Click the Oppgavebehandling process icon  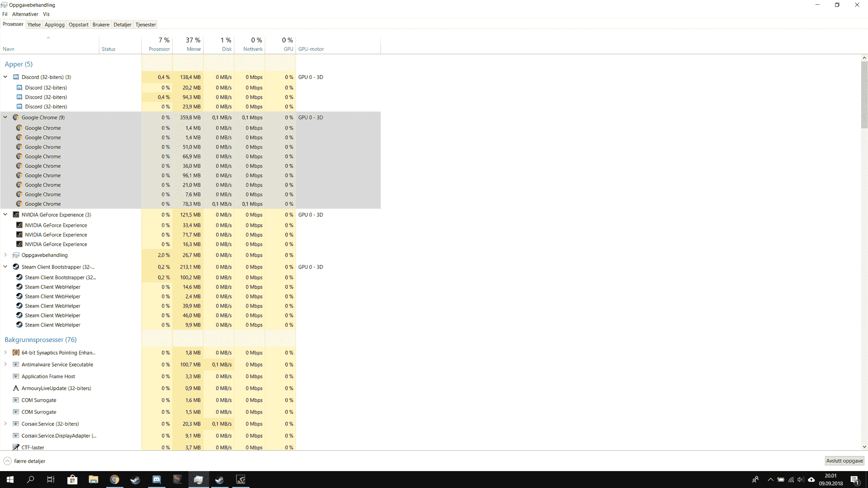coord(16,255)
